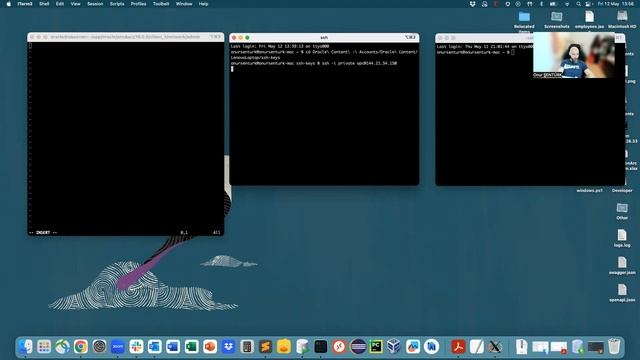Select openapi.json file on desktop
640x360 pixels.
pyautogui.click(x=622, y=290)
